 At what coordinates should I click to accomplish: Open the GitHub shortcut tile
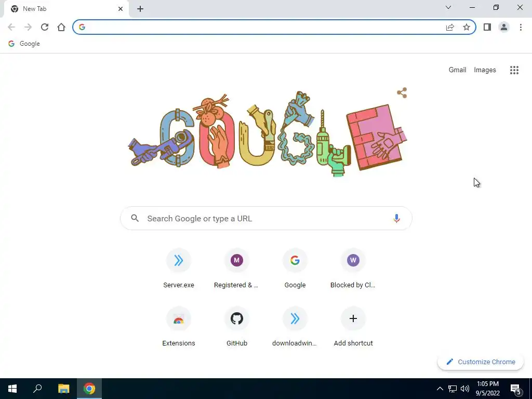[x=237, y=326]
